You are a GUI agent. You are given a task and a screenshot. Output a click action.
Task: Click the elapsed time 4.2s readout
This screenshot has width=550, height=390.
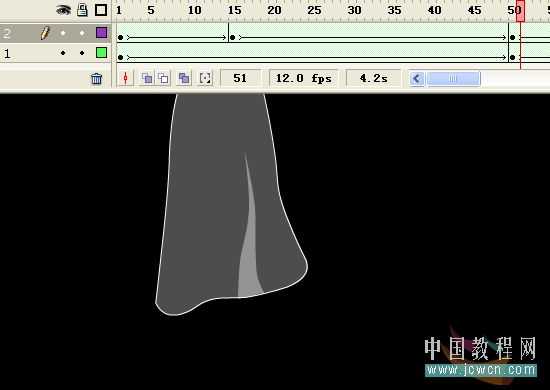click(x=373, y=78)
